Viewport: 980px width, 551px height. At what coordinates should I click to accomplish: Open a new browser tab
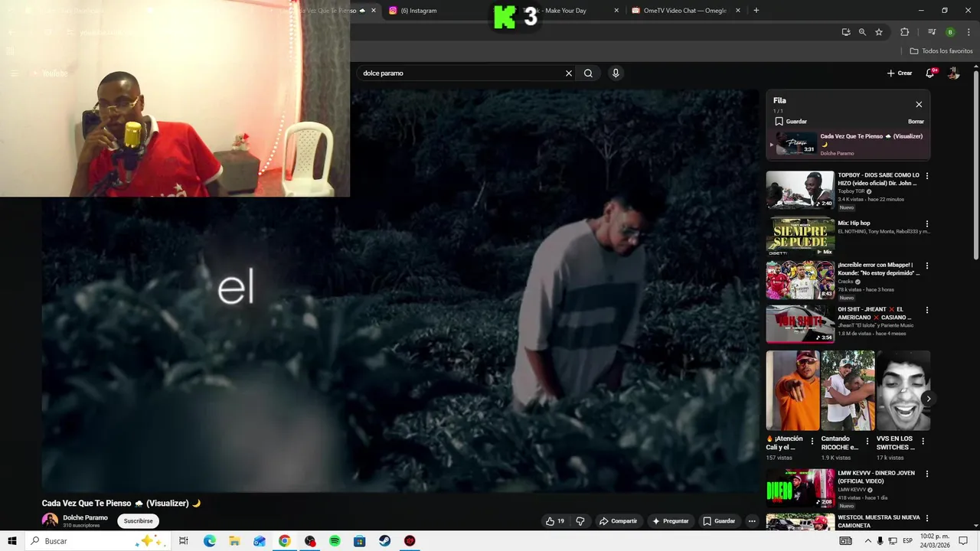[756, 11]
